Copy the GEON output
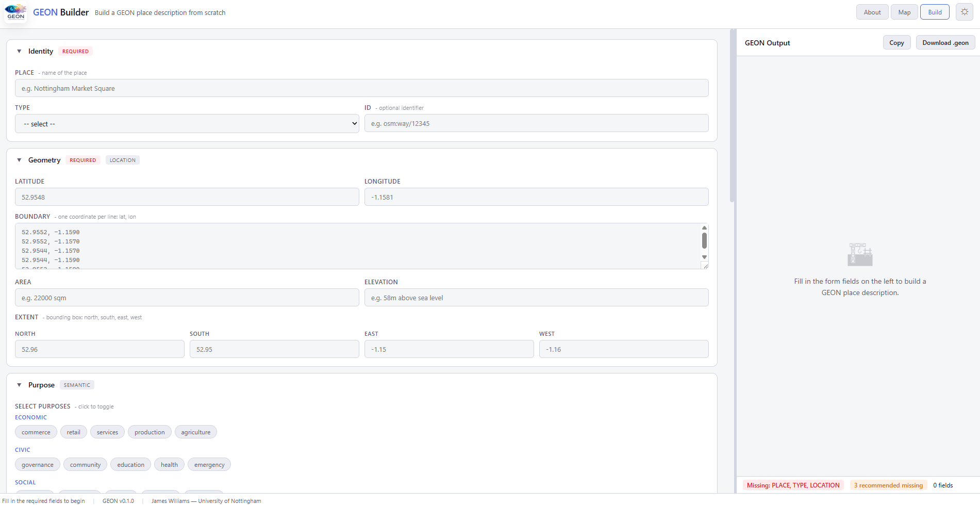 (x=896, y=43)
